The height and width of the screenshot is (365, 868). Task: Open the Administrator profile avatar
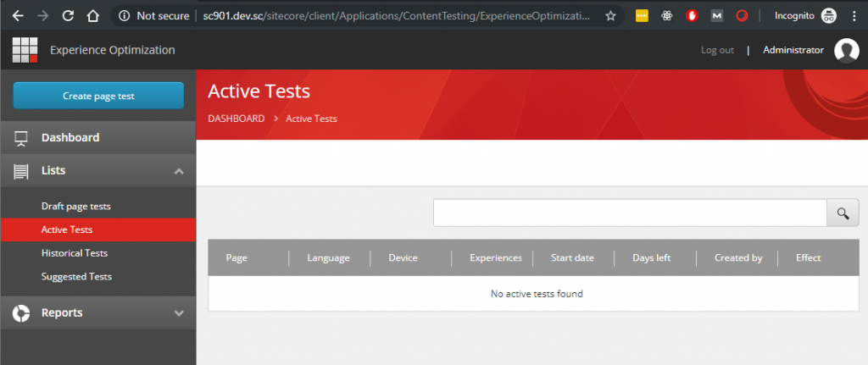click(x=846, y=51)
